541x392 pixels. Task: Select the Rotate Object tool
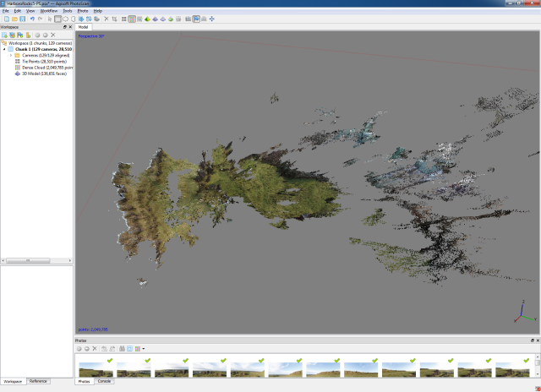pos(96,19)
